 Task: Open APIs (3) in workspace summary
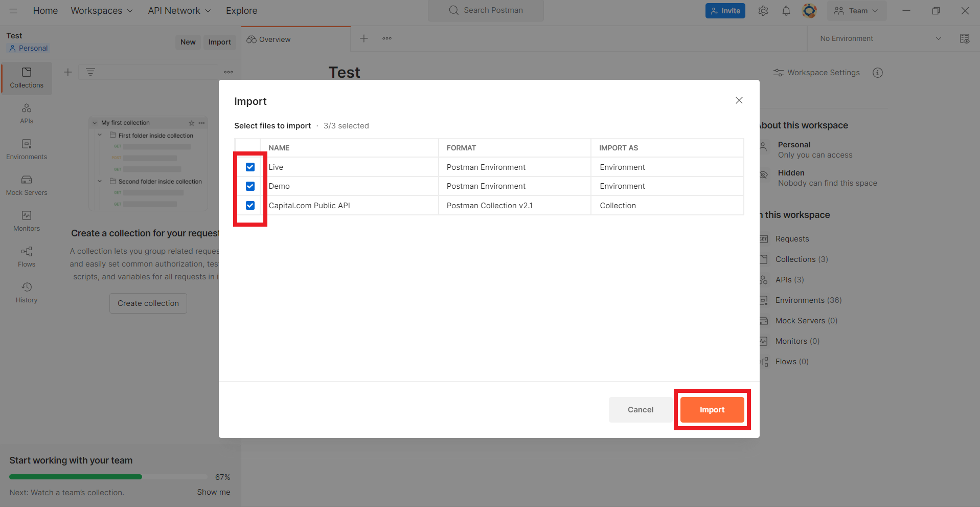pos(789,280)
